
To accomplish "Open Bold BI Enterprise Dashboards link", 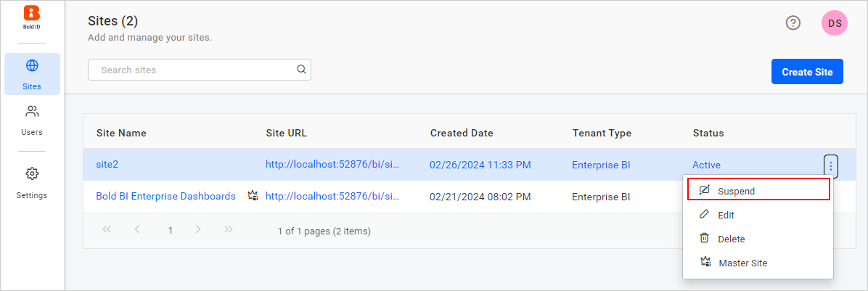I will tap(165, 196).
